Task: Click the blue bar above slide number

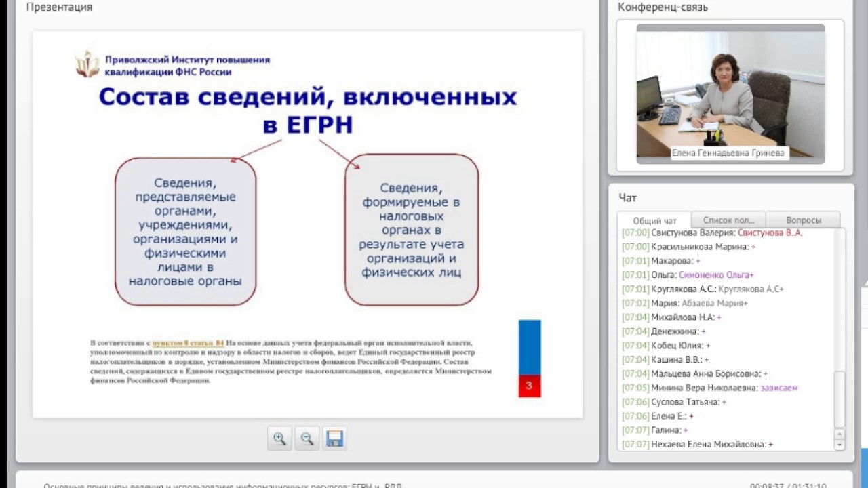Action: (x=529, y=347)
